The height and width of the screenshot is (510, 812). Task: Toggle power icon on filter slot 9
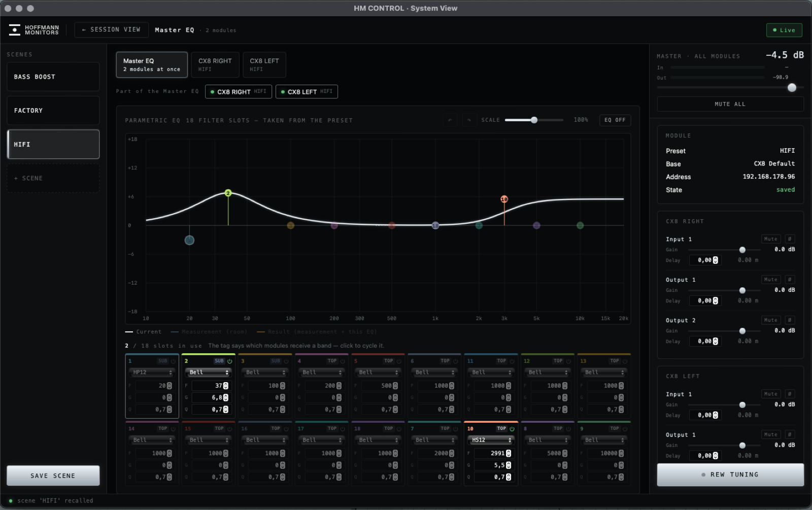coord(625,429)
